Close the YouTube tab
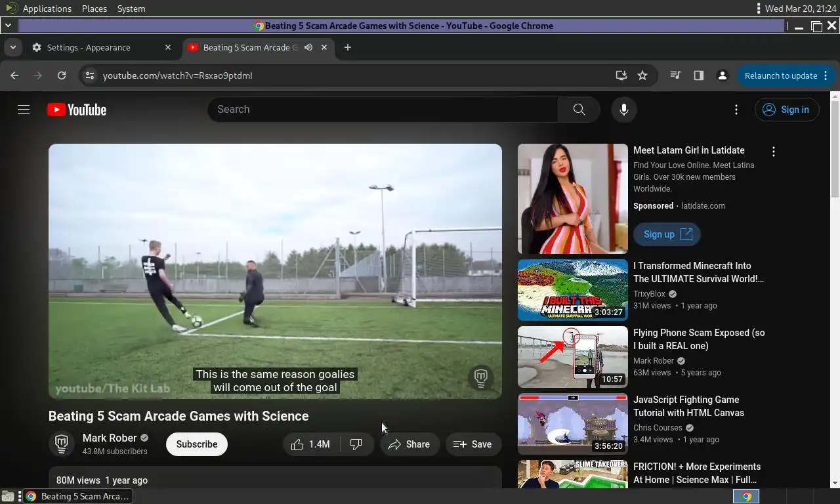This screenshot has height=504, width=840. coord(324,47)
